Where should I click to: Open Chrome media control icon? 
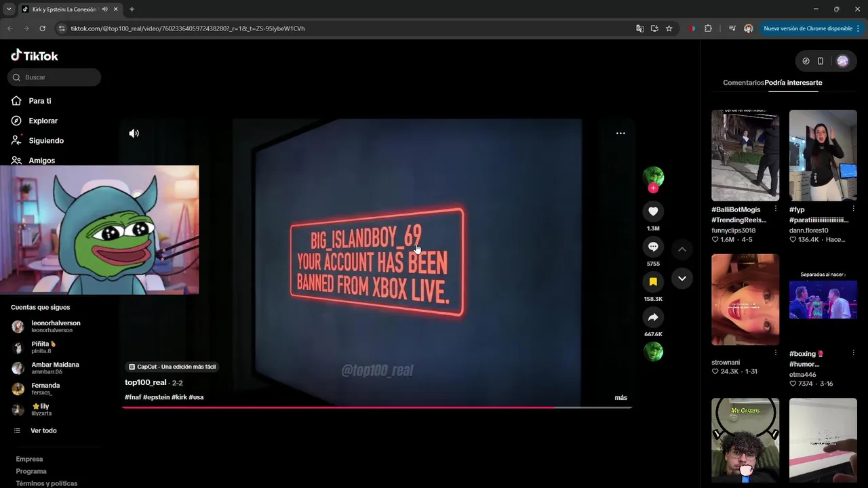[x=732, y=28]
